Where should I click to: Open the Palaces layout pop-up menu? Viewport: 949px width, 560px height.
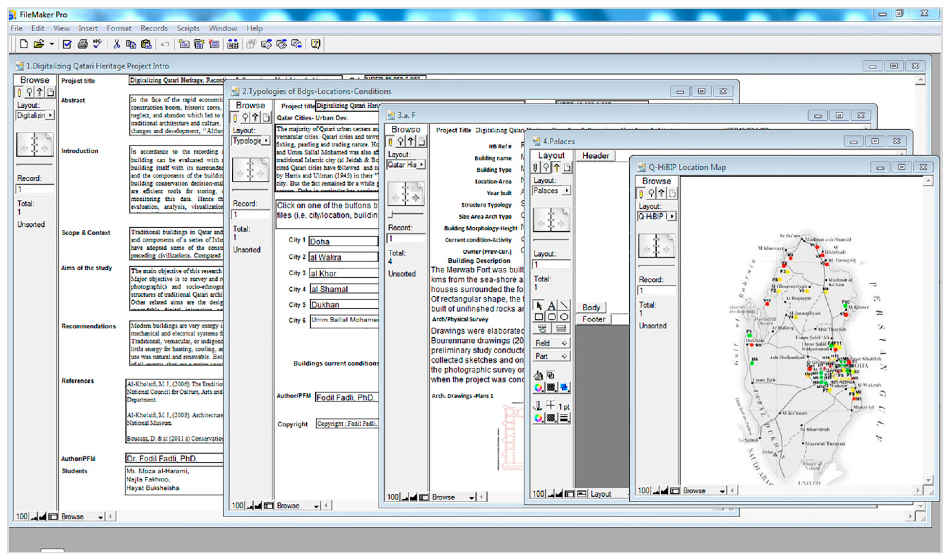point(551,191)
